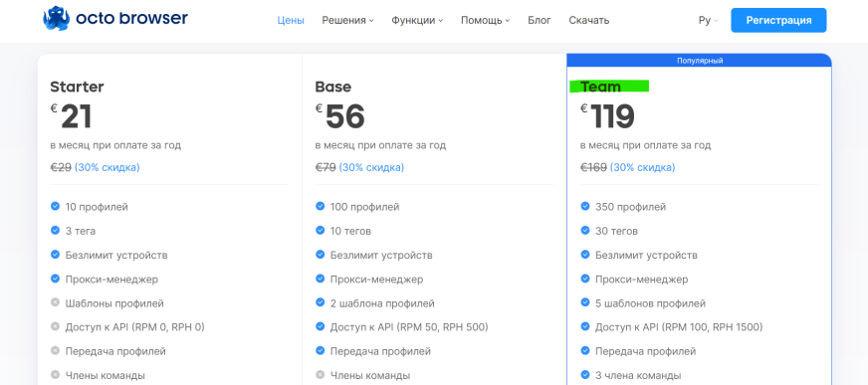
Task: Click the '(30% скидка)' link under Starter
Action: [107, 167]
